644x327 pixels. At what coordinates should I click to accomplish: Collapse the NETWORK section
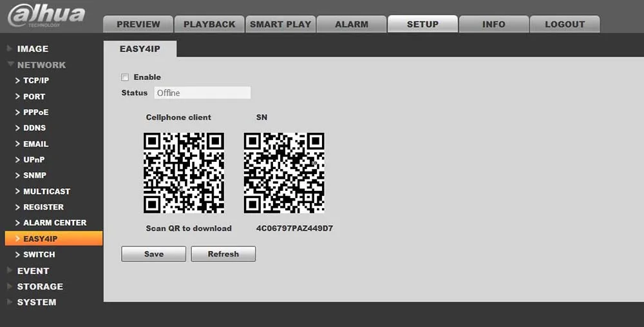pos(41,65)
